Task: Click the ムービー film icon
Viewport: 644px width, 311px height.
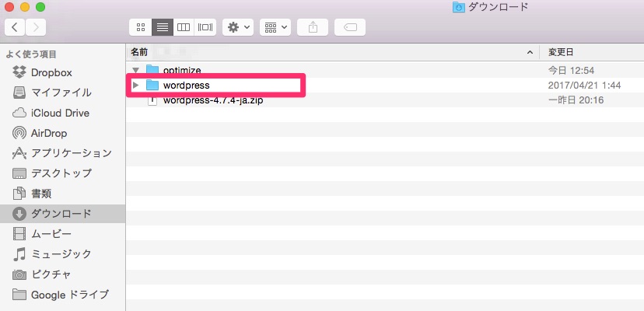Action: point(19,234)
